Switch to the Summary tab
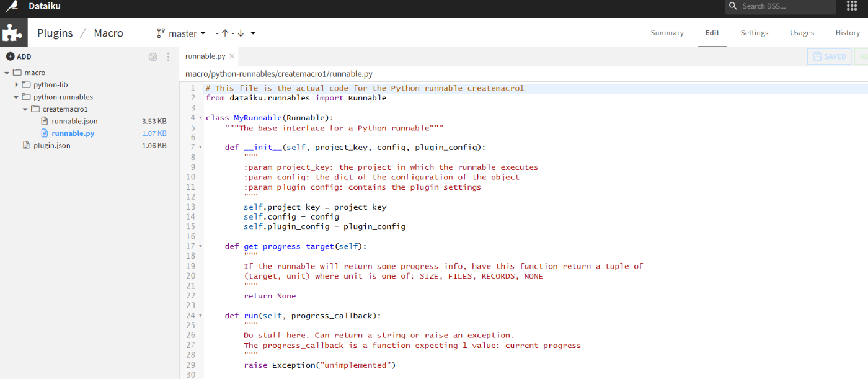The image size is (868, 379). [667, 33]
